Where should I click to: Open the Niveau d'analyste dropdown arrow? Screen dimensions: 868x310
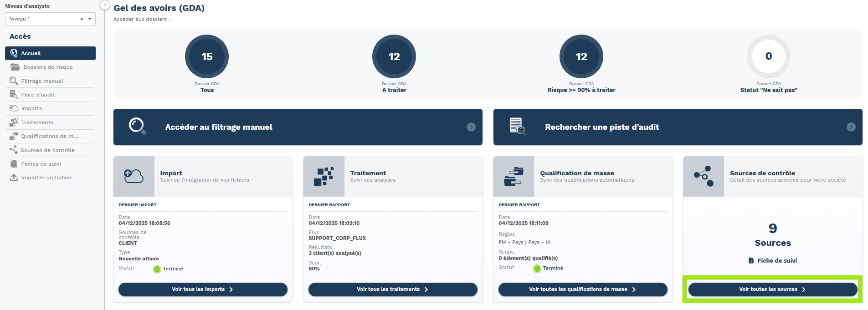pos(90,19)
